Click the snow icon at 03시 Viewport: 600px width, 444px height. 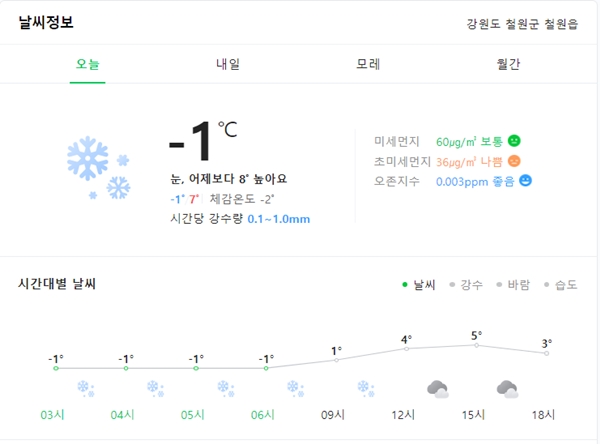86,388
